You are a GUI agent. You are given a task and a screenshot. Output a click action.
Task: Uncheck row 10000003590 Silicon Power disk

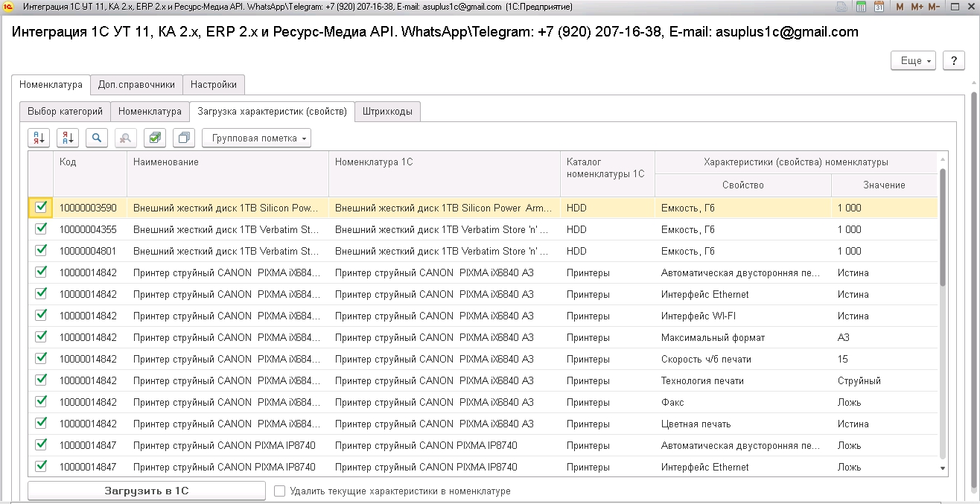(x=41, y=208)
